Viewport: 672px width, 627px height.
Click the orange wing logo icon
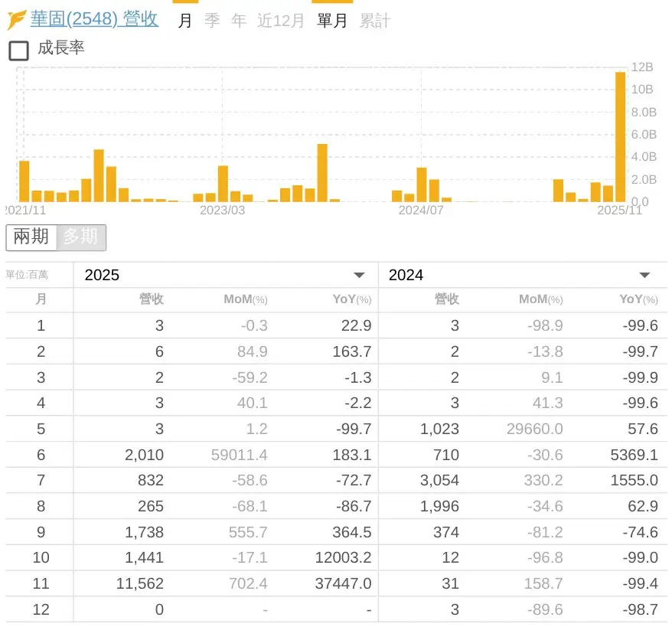pos(17,19)
